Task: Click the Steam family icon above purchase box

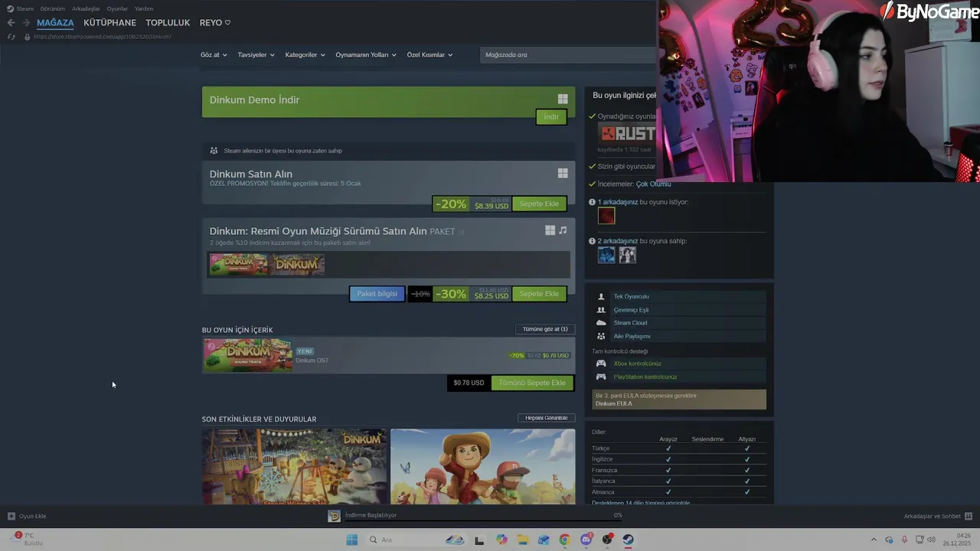Action: [x=214, y=151]
